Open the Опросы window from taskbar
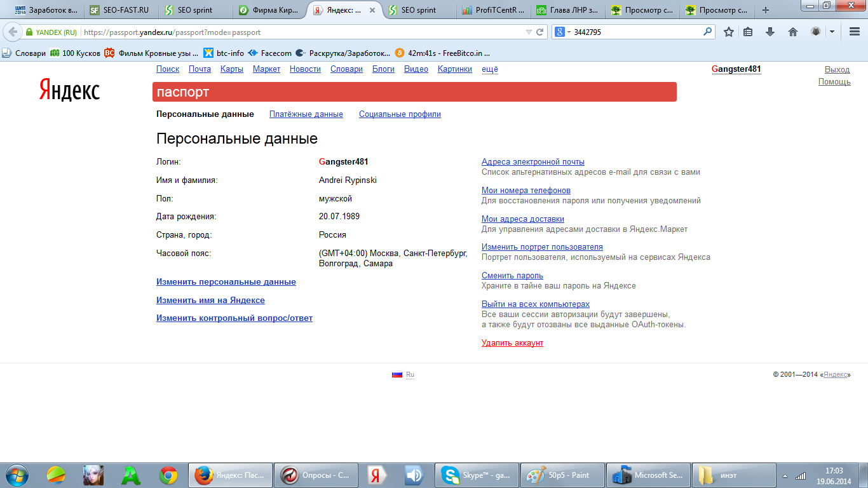868x488 pixels. (x=316, y=475)
